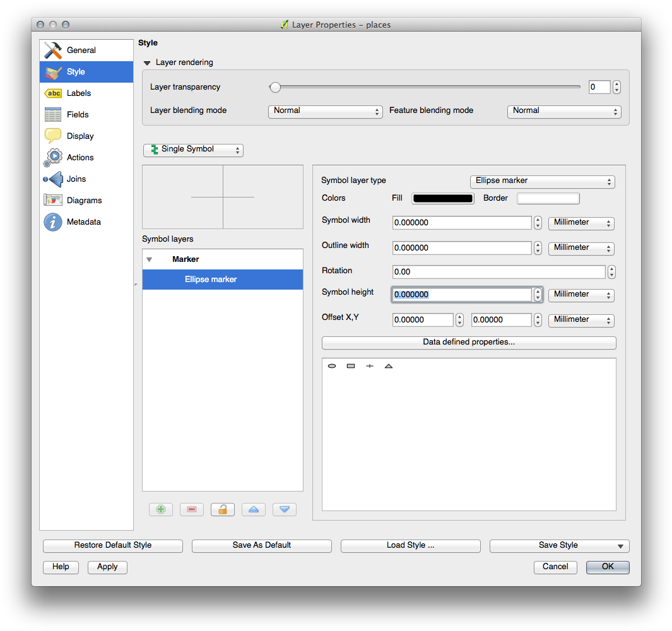The image size is (672, 631).
Task: Add a new symbol layer
Action: click(x=160, y=509)
